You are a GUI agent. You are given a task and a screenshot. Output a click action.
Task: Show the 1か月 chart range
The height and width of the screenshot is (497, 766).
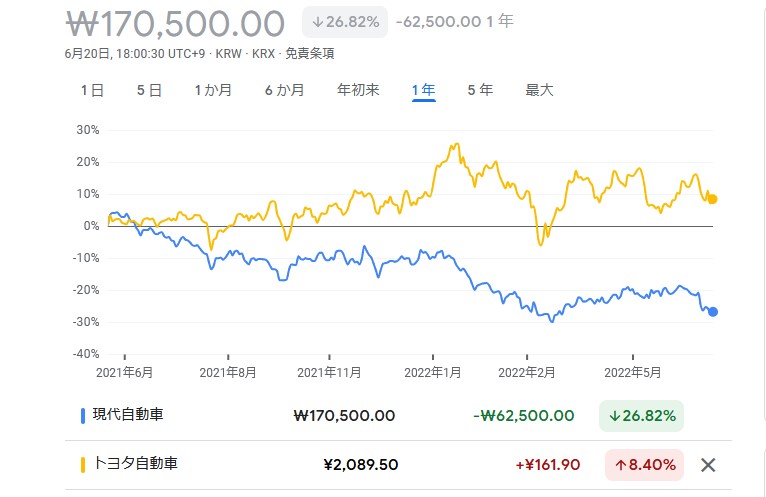click(213, 90)
